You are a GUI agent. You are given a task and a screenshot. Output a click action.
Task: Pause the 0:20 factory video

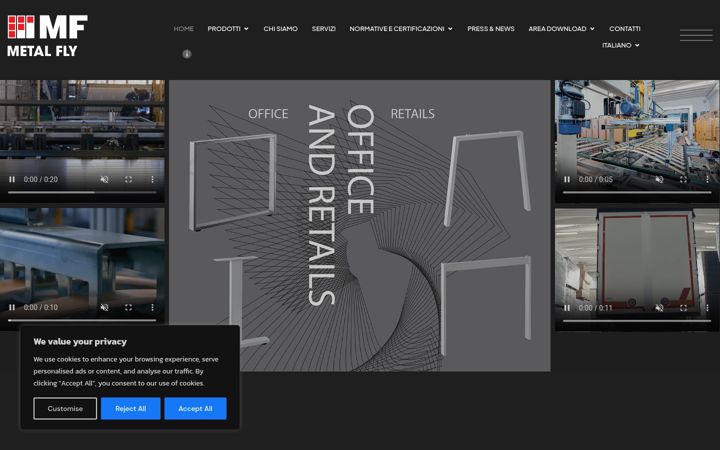click(x=12, y=180)
